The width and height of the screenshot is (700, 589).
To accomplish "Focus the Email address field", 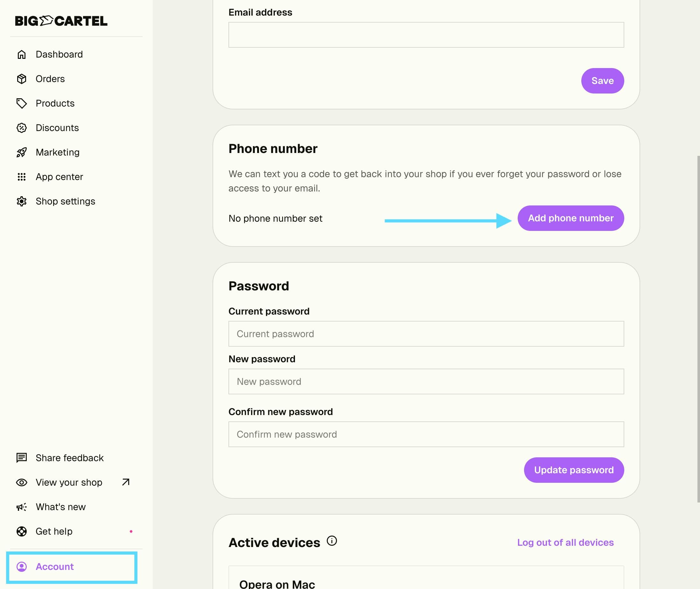I will point(426,35).
